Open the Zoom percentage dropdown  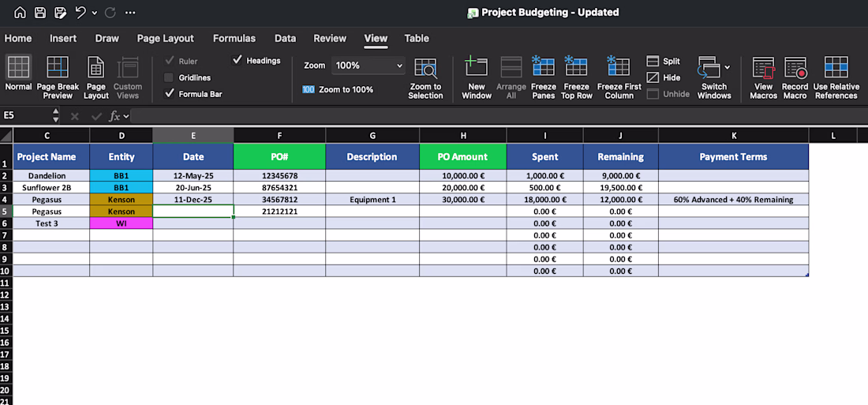point(369,66)
